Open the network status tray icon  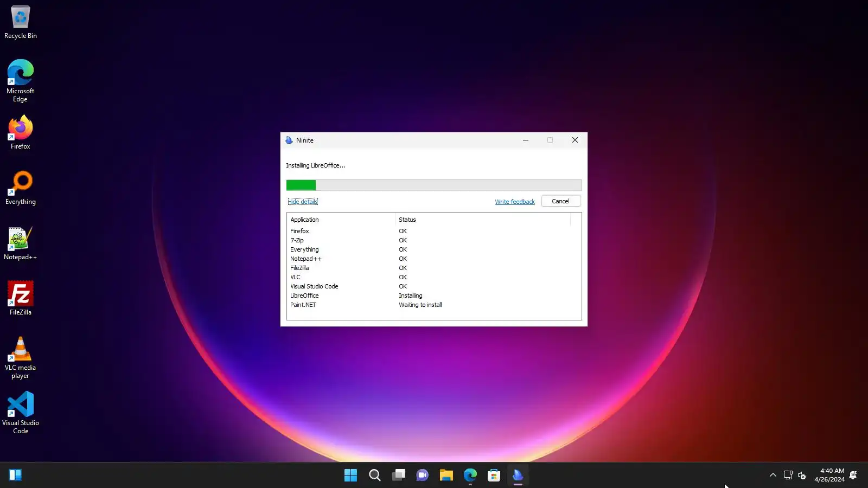coord(788,476)
